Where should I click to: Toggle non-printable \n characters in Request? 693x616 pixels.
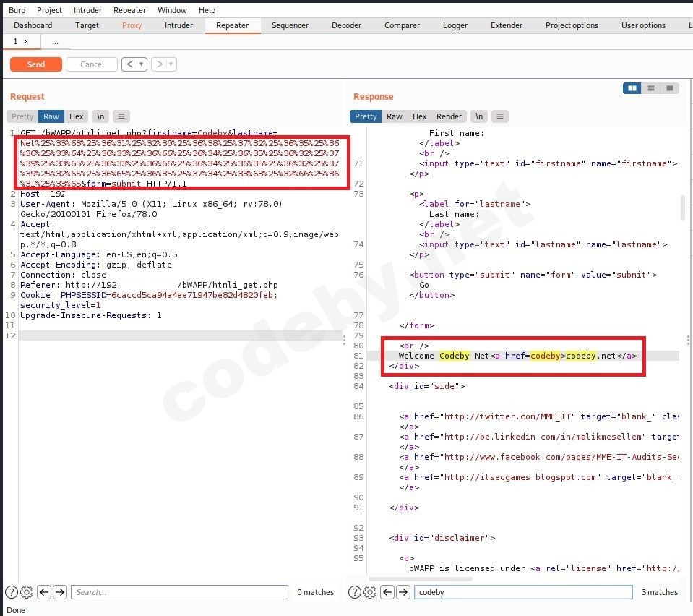pyautogui.click(x=100, y=116)
